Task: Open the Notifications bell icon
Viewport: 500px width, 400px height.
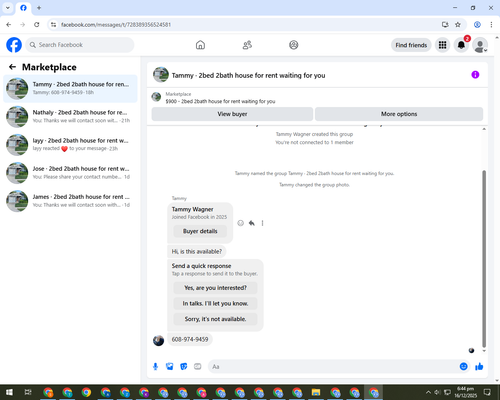Action: [461, 45]
